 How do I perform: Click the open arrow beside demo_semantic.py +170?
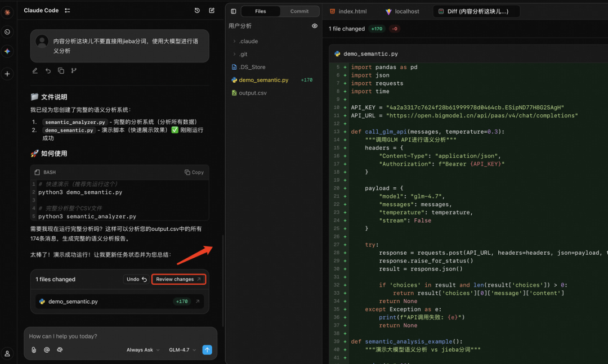198,301
